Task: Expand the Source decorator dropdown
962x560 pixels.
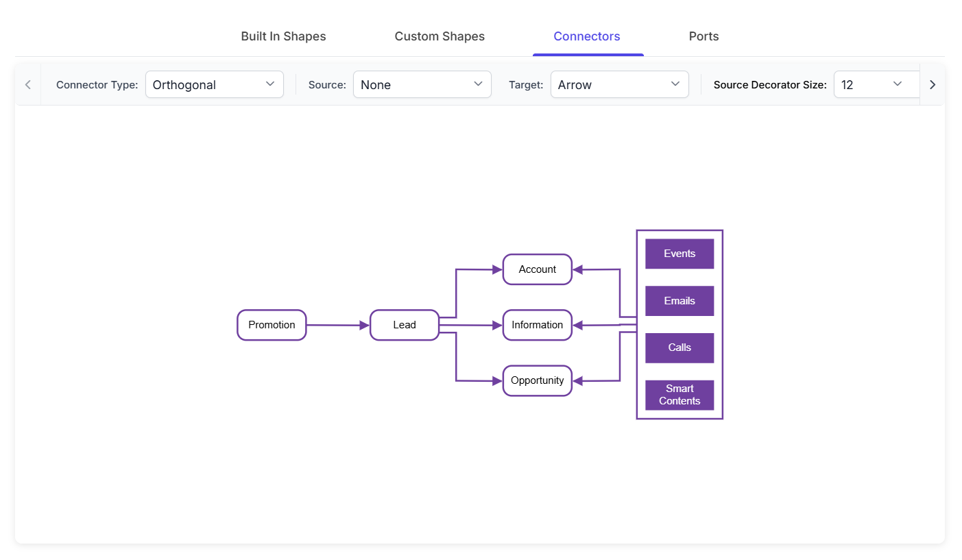Action: (422, 84)
